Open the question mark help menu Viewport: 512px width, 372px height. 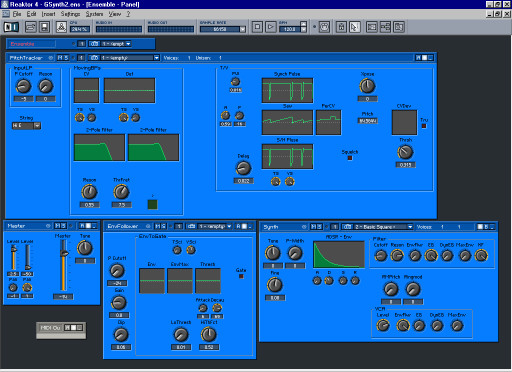128,14
